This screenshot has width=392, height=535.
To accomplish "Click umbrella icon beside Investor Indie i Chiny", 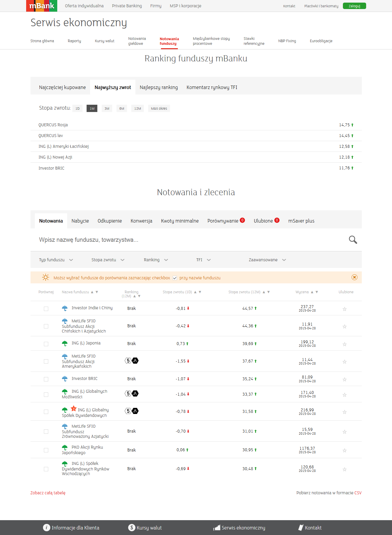I will coord(65,308).
